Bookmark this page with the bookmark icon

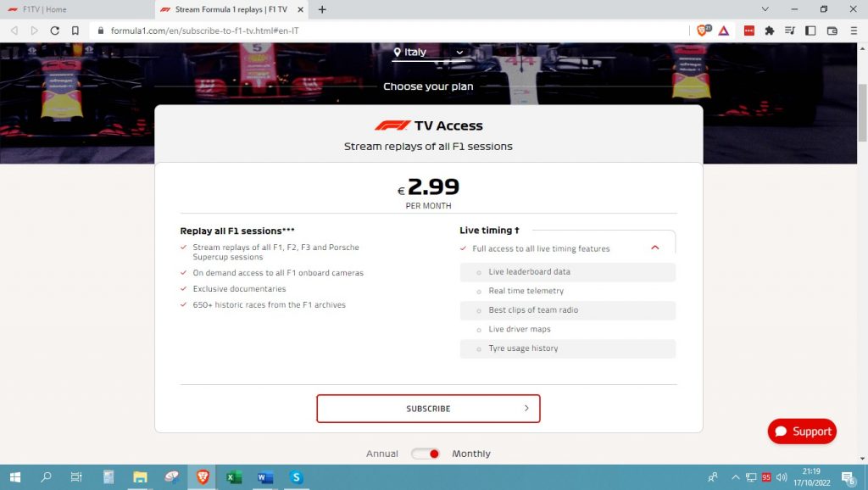(75, 31)
